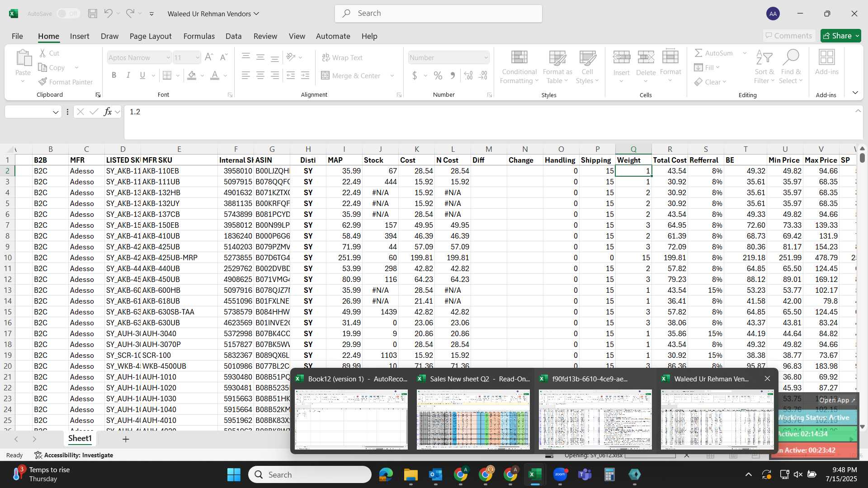Open File Explorer from taskbar
The height and width of the screenshot is (488, 868).
coord(410,474)
